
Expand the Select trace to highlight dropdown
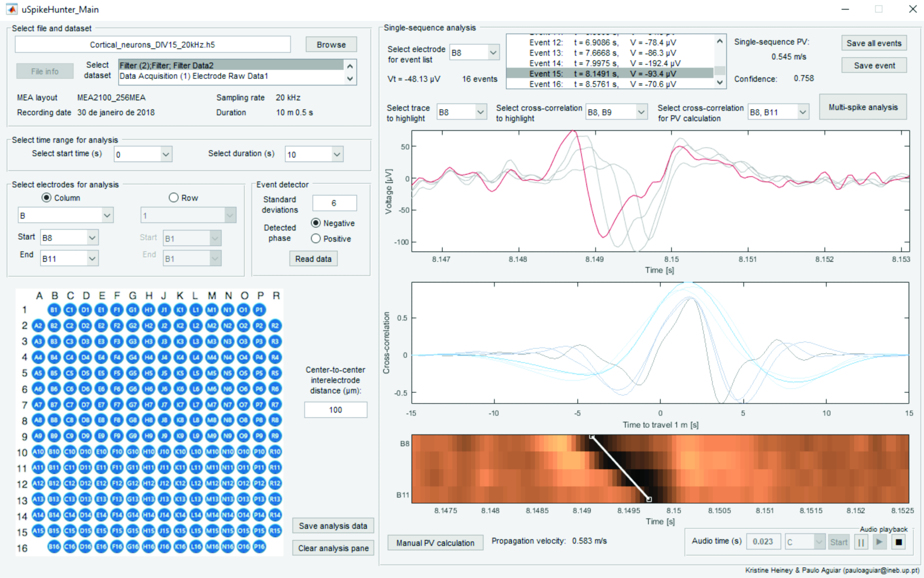tap(480, 112)
